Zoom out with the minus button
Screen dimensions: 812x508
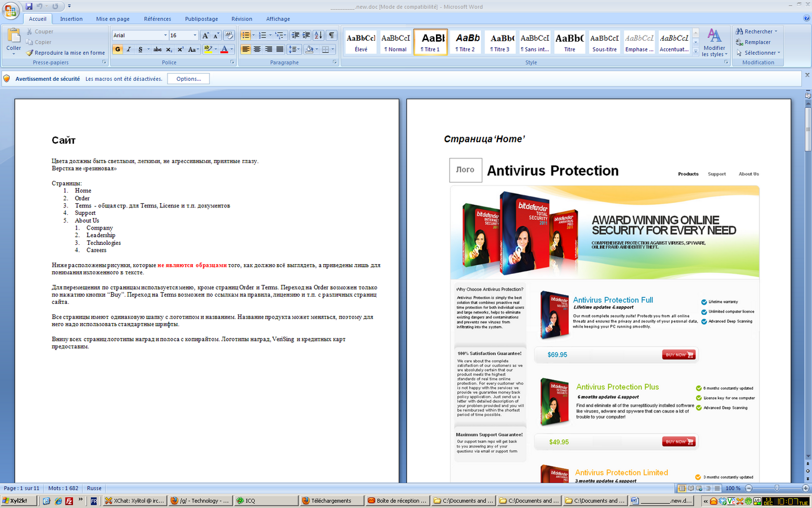tap(749, 488)
